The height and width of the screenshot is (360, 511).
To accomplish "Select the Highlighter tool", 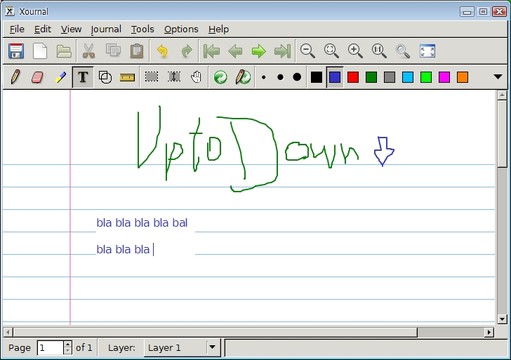I will coord(60,77).
